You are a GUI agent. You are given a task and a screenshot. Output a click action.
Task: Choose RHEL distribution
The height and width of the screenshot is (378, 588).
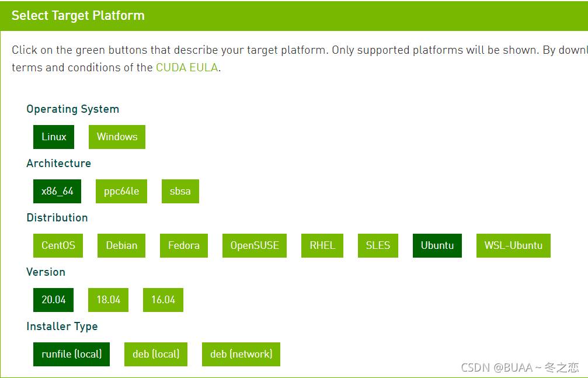(322, 246)
